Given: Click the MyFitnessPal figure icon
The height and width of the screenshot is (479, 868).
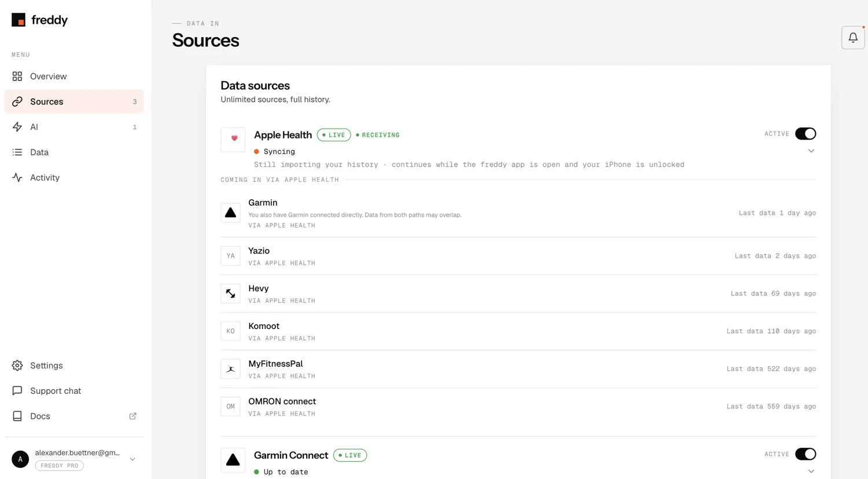Looking at the screenshot, I should click(x=230, y=369).
